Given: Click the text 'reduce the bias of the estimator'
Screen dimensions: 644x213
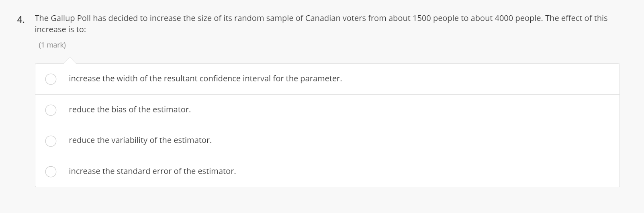Looking at the screenshot, I should [x=129, y=110].
